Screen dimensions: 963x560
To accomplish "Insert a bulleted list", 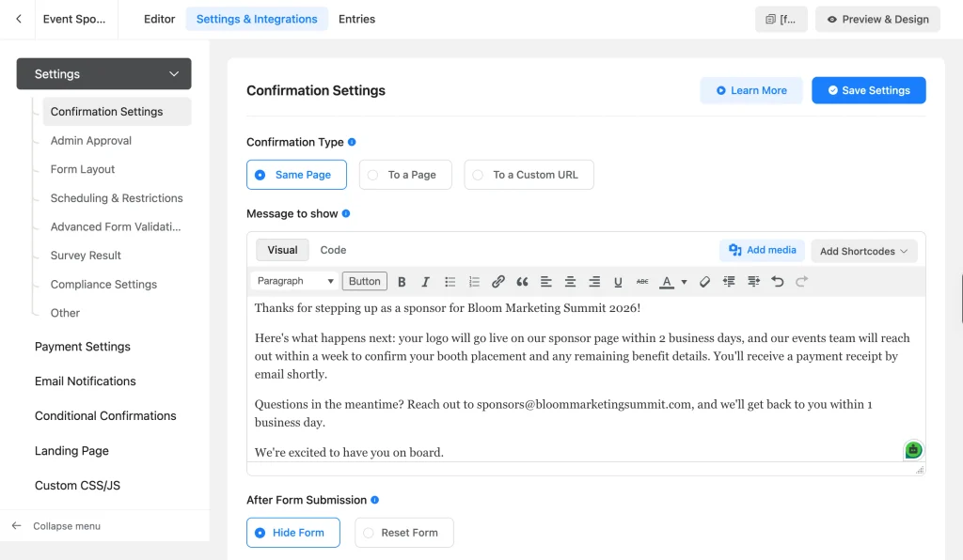I will (x=450, y=282).
